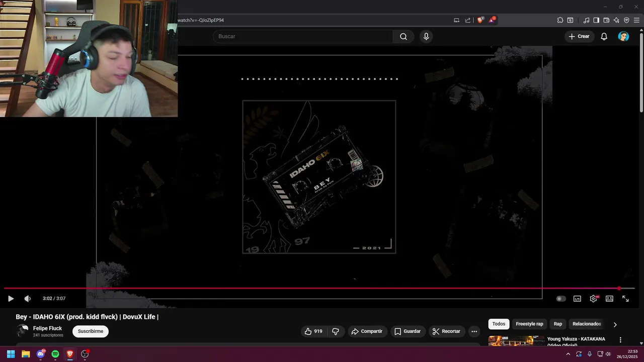
Task: Run search with magnifier button
Action: [404, 36]
